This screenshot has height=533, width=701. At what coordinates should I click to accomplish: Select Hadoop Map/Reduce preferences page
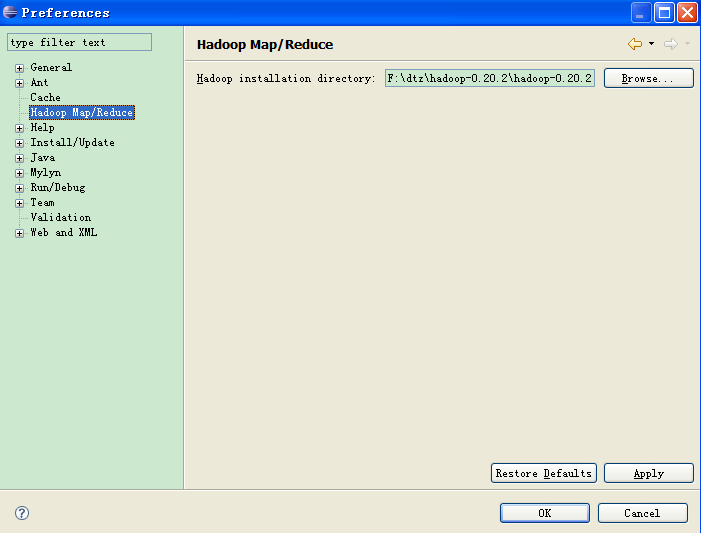[x=82, y=112]
